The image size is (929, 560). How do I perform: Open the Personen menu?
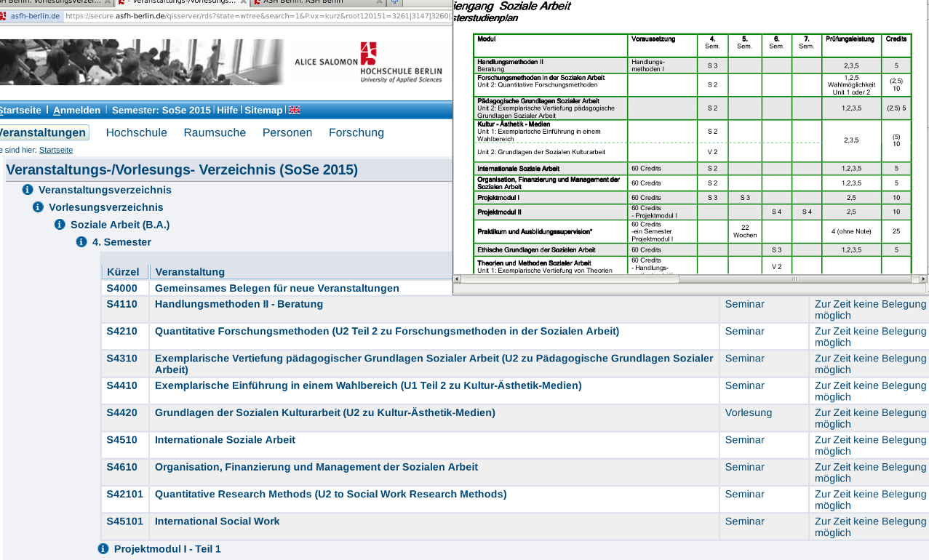(x=287, y=132)
